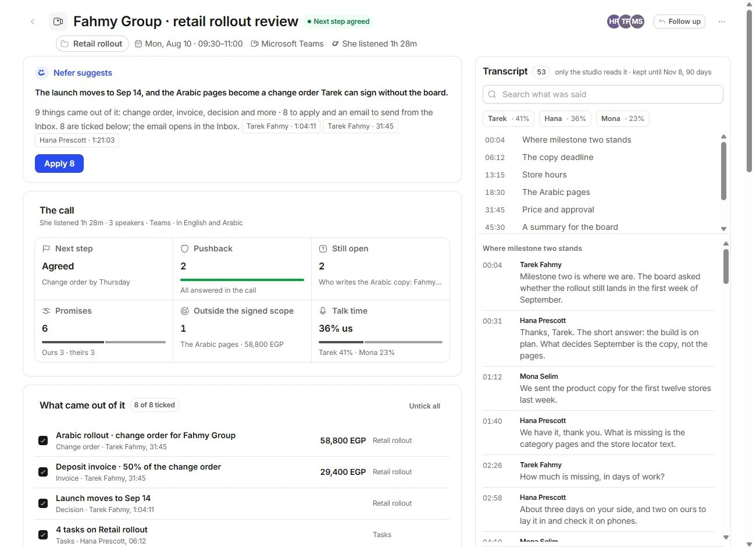Untick the Launch moves to Sep 14 checkbox
This screenshot has height=547, width=756.
pos(43,503)
